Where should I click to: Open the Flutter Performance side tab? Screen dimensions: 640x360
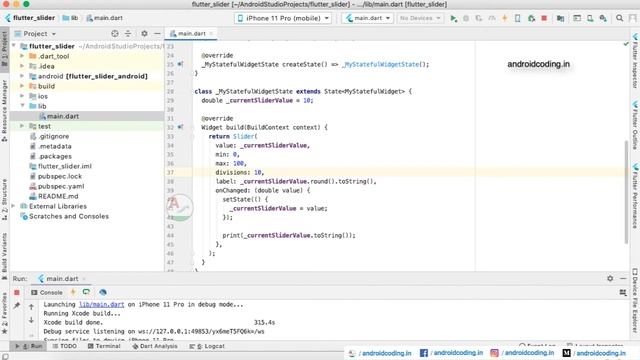[635, 196]
